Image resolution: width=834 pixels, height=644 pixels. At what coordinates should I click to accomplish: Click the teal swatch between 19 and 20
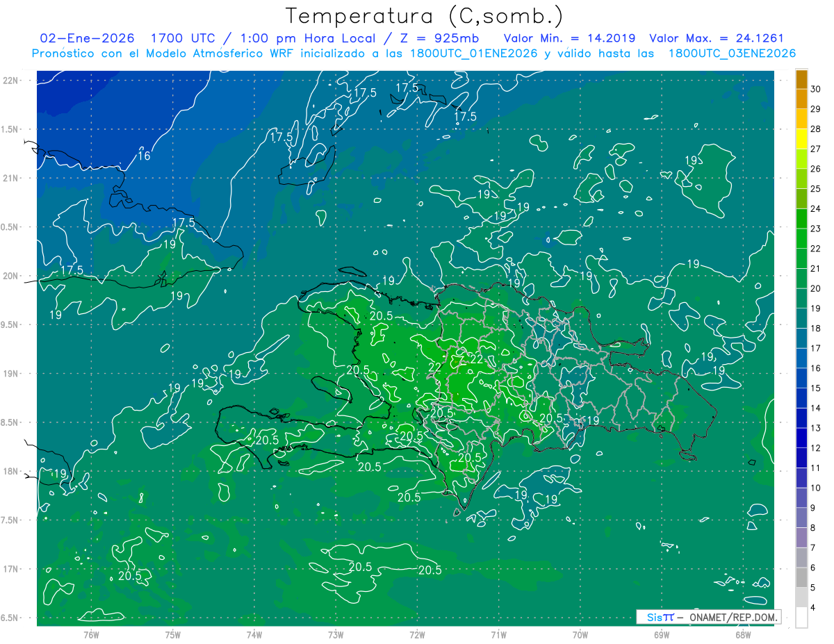(x=801, y=299)
